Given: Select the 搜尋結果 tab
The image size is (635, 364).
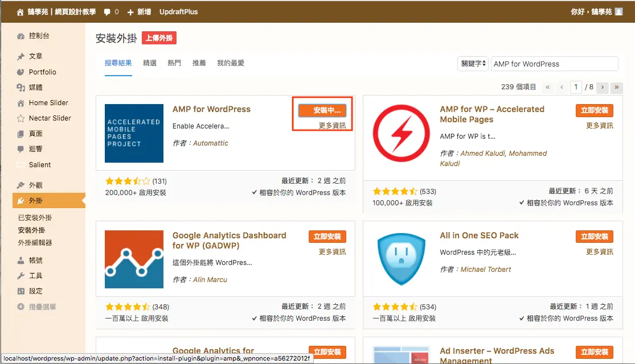Looking at the screenshot, I should pos(118,63).
